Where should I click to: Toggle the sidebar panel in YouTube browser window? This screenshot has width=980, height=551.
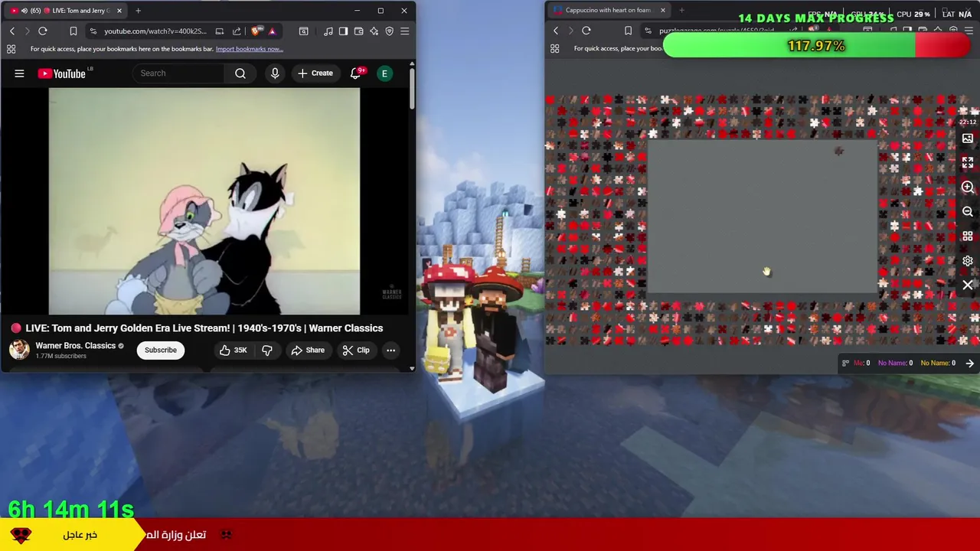343,31
